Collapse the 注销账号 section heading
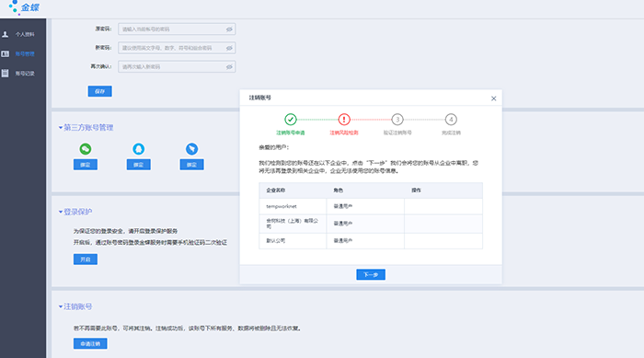The width and height of the screenshot is (644, 358). 75,306
